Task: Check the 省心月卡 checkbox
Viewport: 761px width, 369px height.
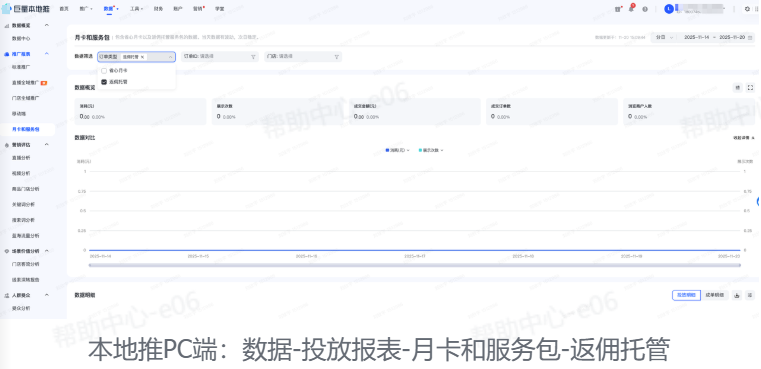Action: 104,70
